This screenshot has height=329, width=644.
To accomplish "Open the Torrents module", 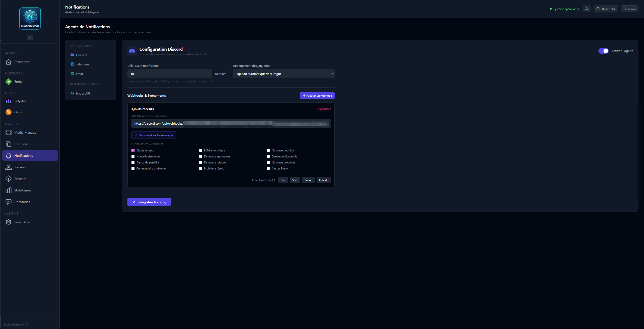I will pyautogui.click(x=20, y=178).
